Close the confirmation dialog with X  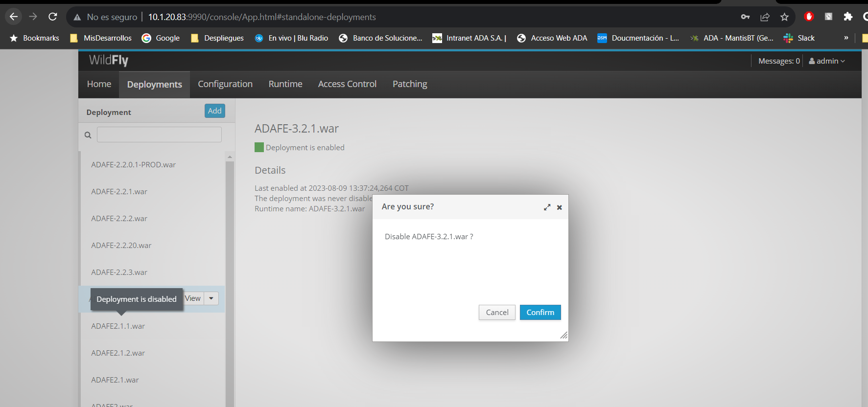click(559, 207)
